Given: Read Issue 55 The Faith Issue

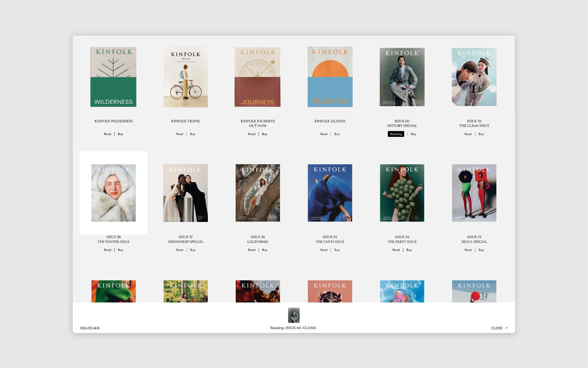Looking at the screenshot, I should (324, 250).
